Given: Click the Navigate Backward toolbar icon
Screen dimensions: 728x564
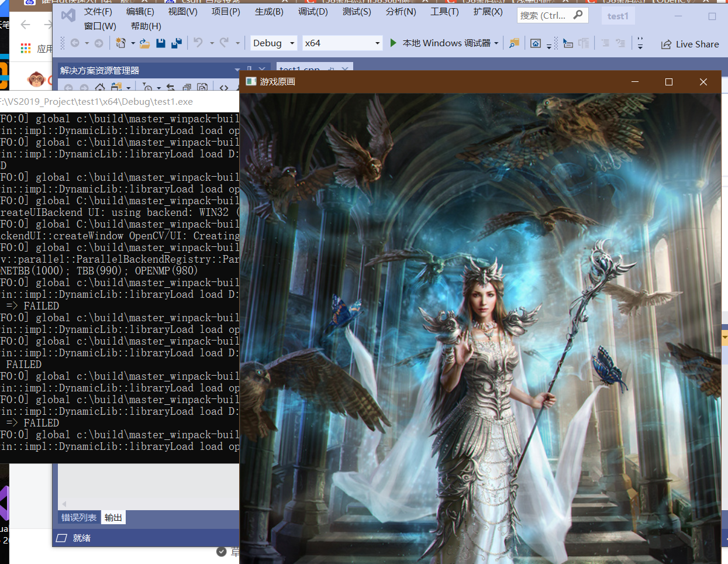Looking at the screenshot, I should [75, 43].
